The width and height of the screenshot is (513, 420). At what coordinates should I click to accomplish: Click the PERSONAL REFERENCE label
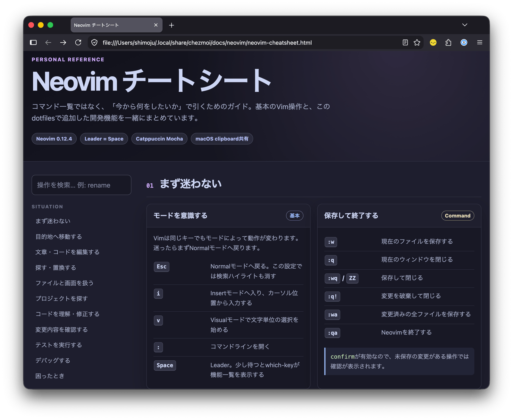click(x=68, y=60)
